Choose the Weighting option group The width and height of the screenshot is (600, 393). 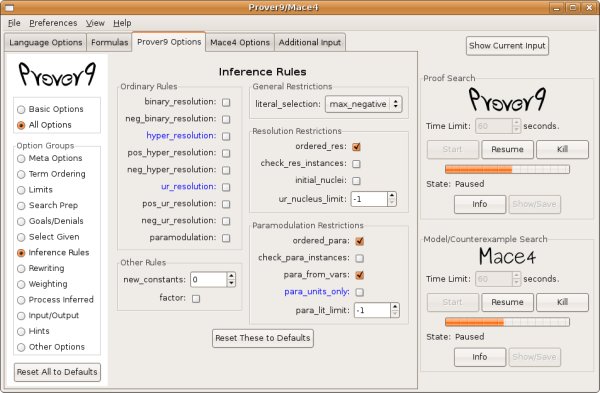click(x=21, y=284)
